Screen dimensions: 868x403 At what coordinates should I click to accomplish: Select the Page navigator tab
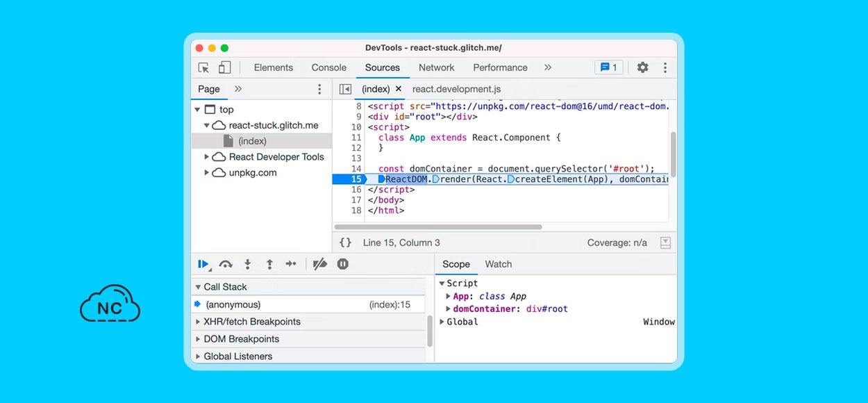tap(209, 89)
